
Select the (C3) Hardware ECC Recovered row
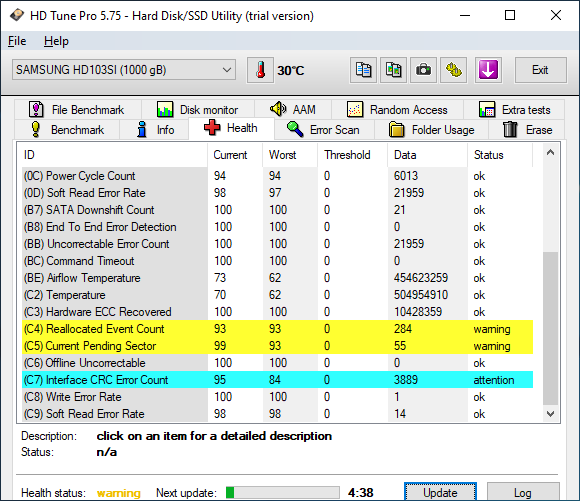(277, 312)
